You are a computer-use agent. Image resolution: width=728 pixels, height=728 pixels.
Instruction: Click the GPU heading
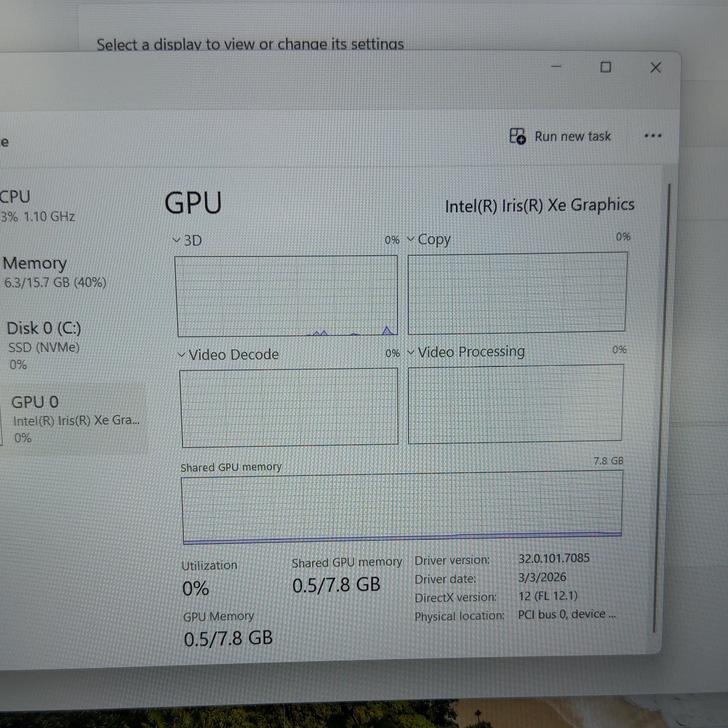pyautogui.click(x=193, y=203)
